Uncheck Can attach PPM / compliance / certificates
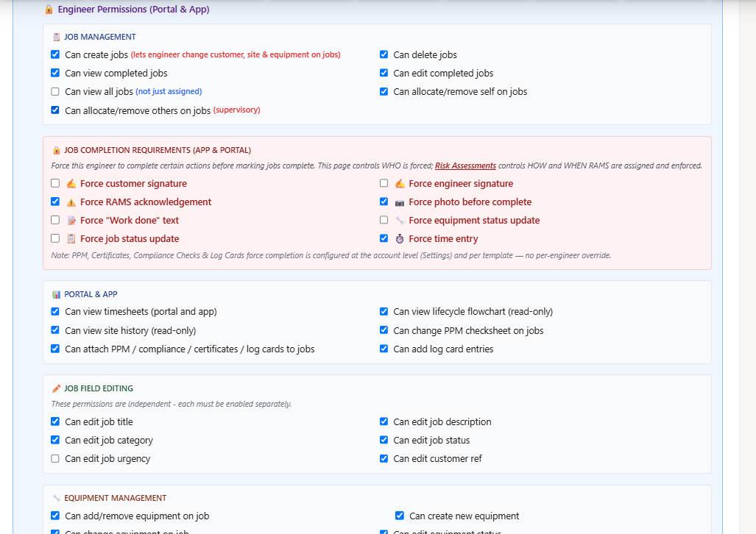 pyautogui.click(x=55, y=349)
